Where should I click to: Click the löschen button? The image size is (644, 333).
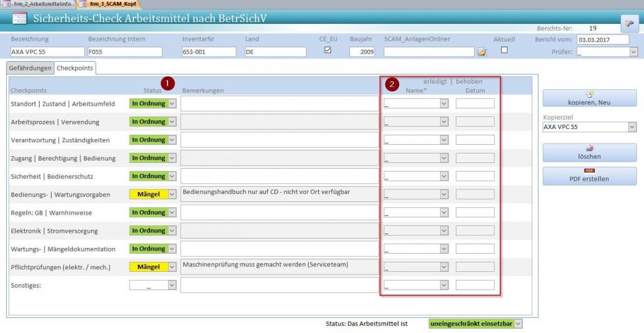click(x=589, y=152)
